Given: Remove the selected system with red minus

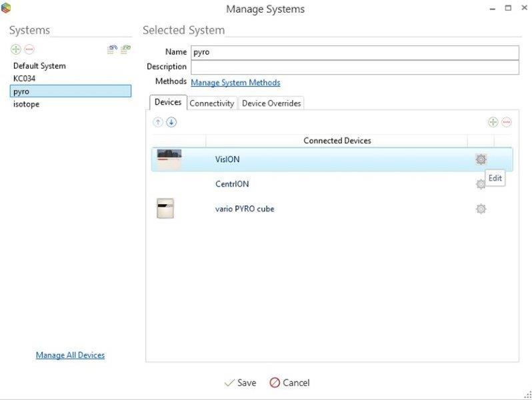Looking at the screenshot, I should [x=29, y=50].
